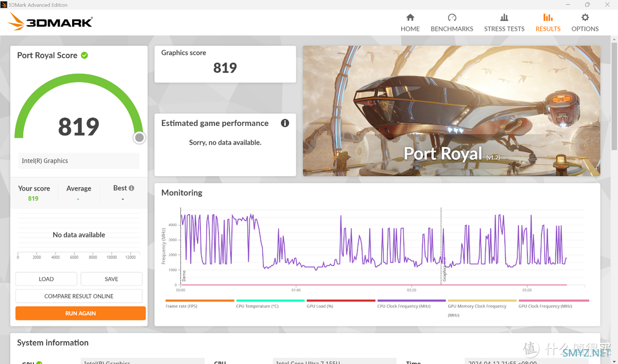Click the Best score label
618x364 pixels.
[120, 188]
